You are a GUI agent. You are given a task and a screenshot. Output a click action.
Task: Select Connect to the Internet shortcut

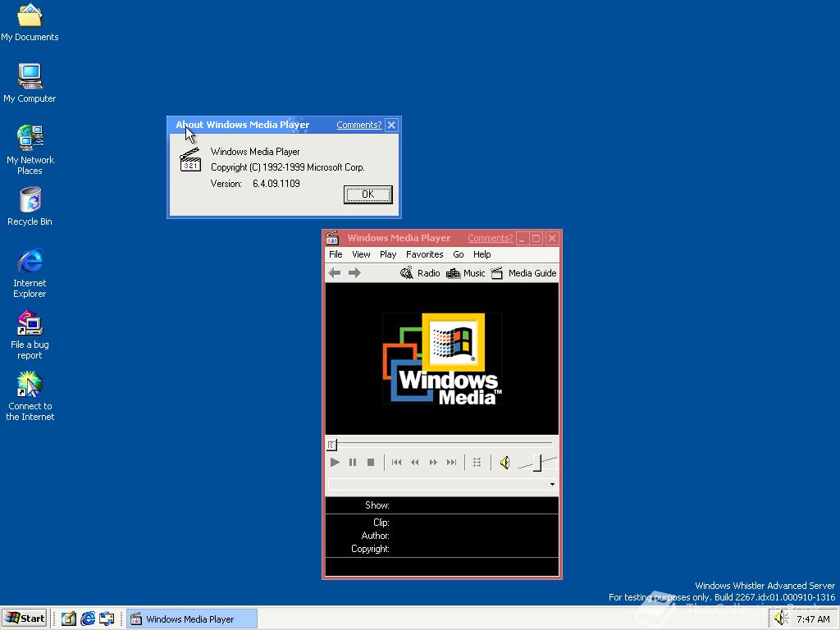(30, 396)
